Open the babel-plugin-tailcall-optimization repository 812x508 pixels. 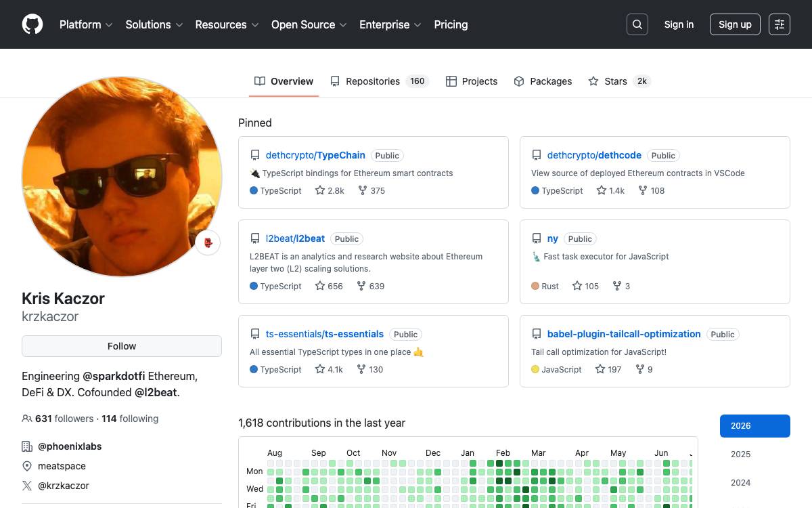pyautogui.click(x=624, y=334)
